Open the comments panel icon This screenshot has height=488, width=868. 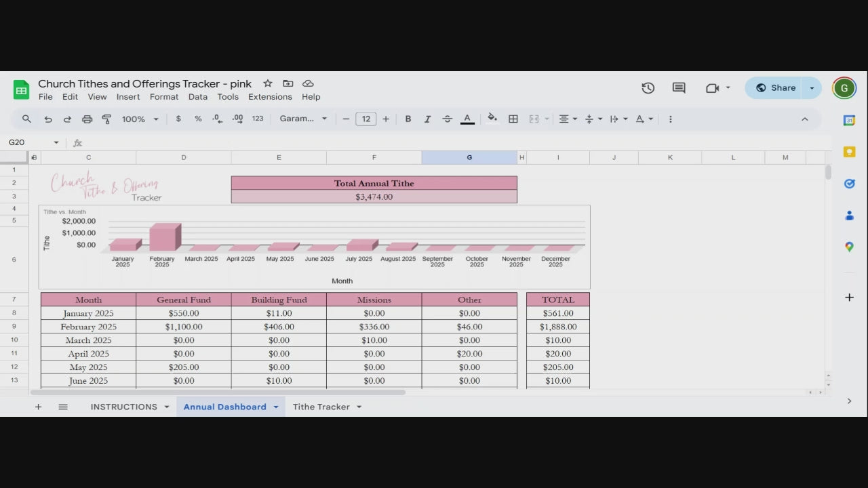point(679,88)
